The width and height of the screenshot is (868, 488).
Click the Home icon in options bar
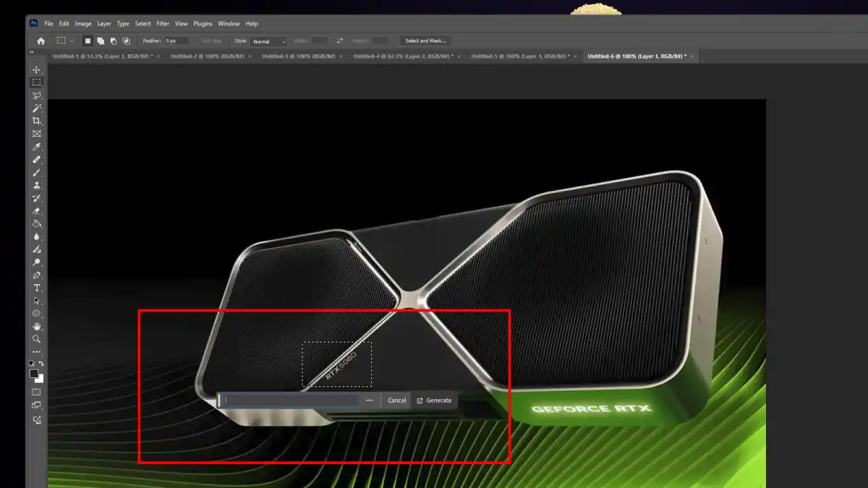(x=41, y=41)
